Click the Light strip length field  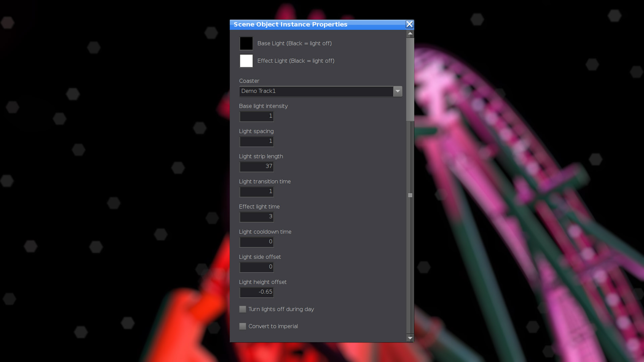click(257, 167)
